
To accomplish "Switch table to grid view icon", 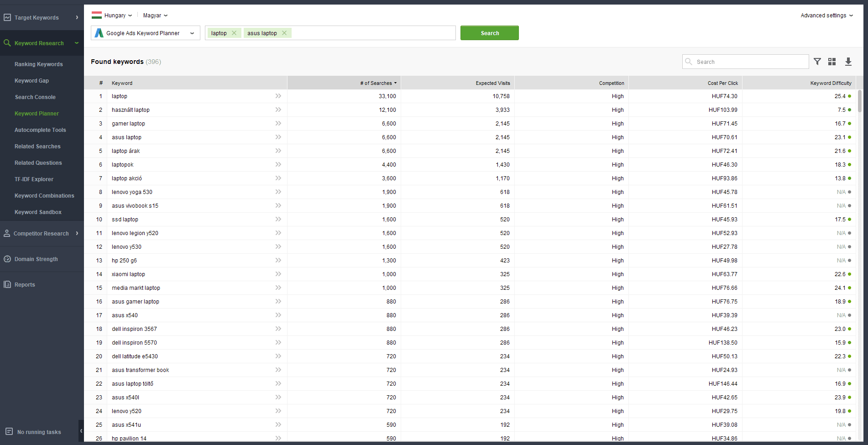I will point(832,62).
